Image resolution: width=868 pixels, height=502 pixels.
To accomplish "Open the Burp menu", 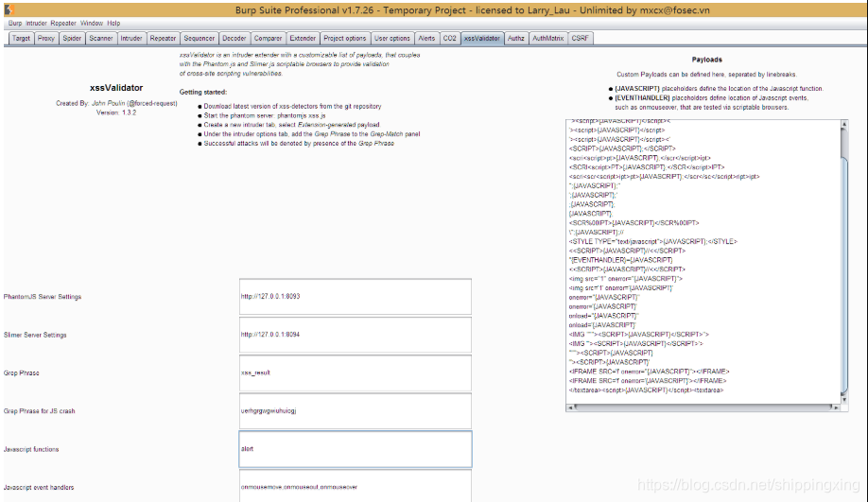I will click(15, 24).
